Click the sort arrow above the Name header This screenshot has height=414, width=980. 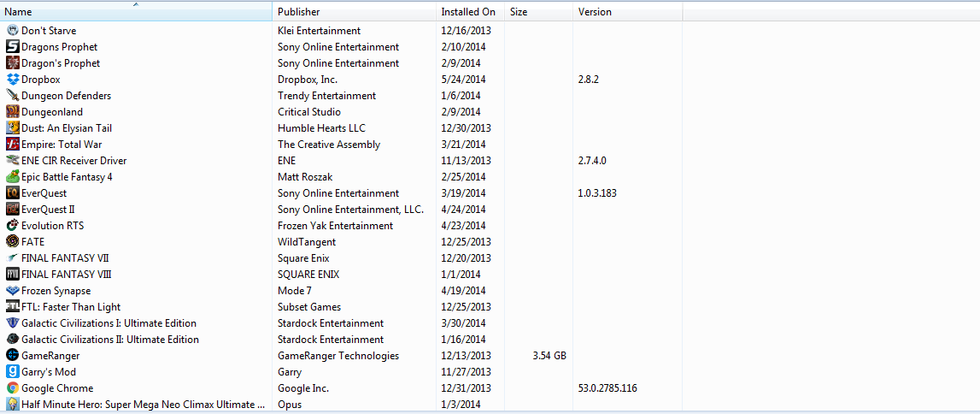[136, 3]
